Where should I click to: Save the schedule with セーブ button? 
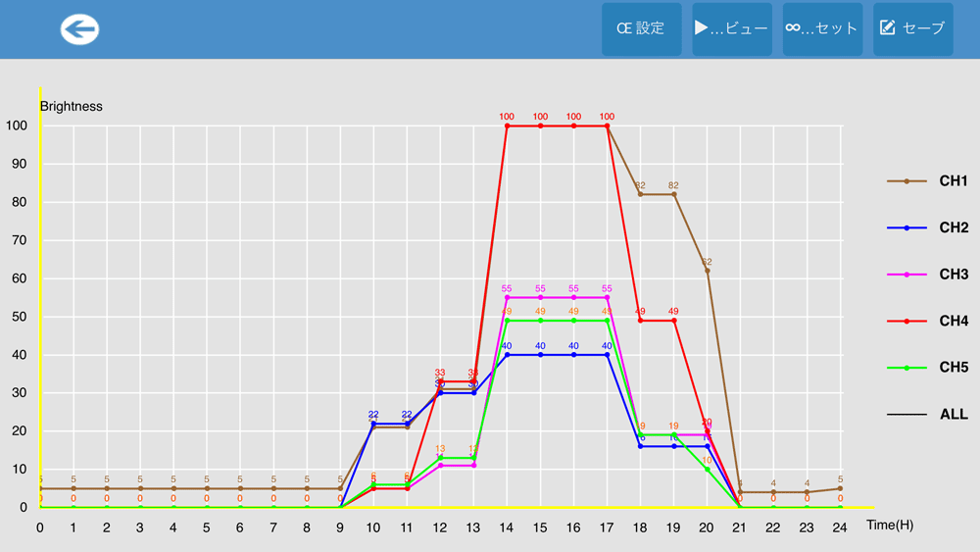[x=912, y=28]
